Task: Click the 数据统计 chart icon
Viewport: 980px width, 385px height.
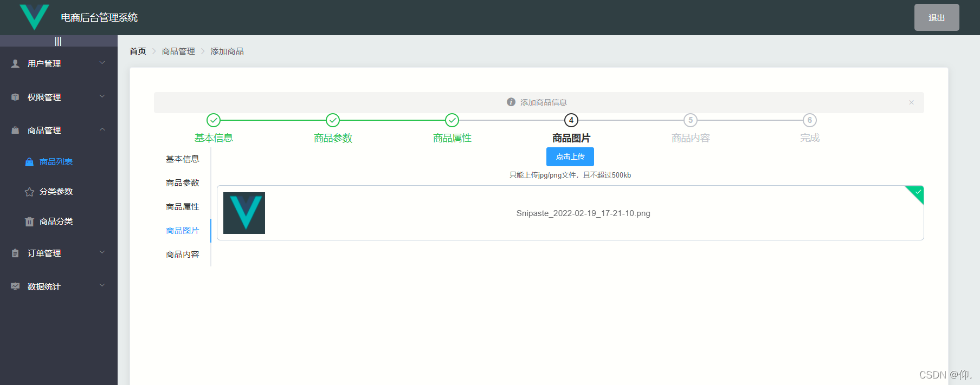Action: 15,286
